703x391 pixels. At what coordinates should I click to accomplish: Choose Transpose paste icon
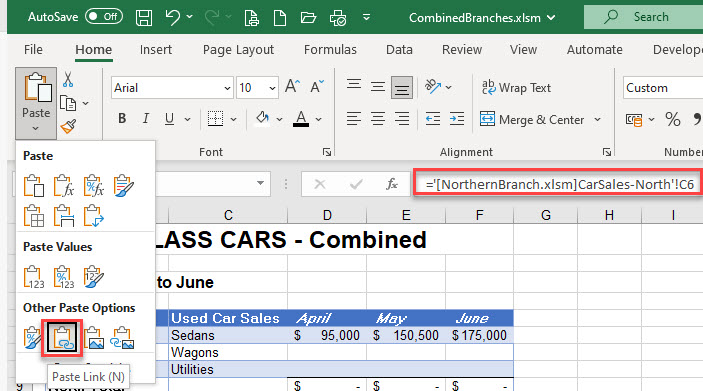coord(94,216)
